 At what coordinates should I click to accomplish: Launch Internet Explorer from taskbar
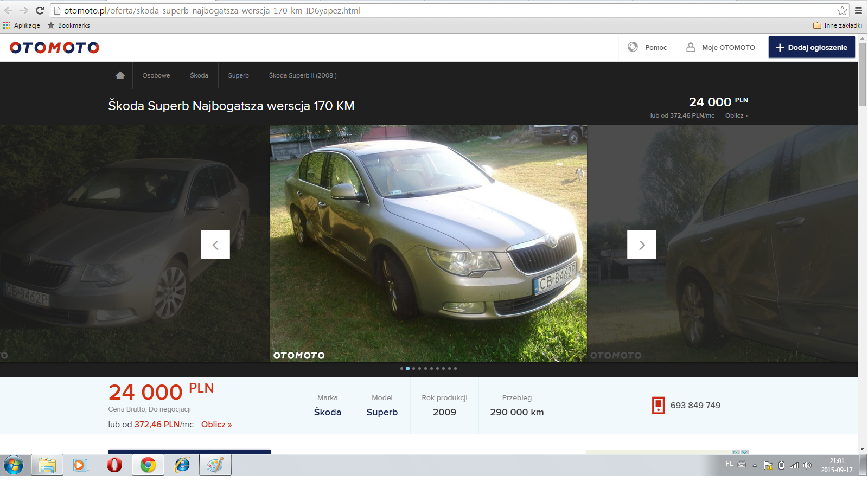point(182,465)
